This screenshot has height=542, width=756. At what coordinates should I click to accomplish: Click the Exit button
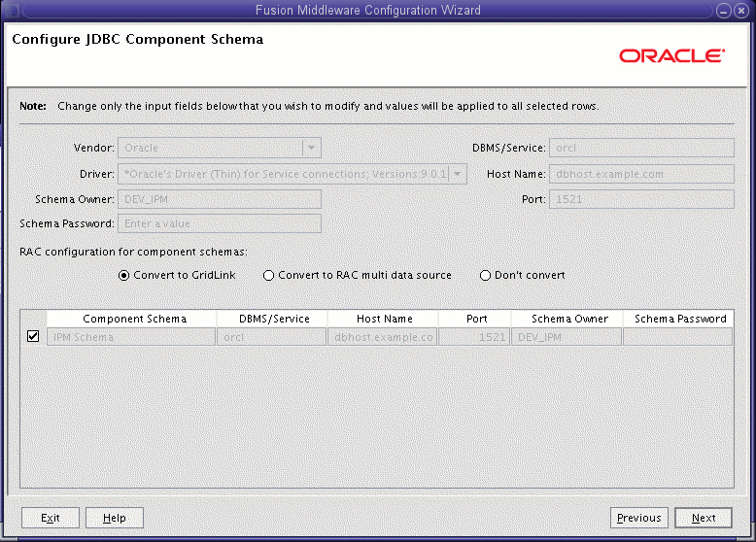(x=51, y=518)
